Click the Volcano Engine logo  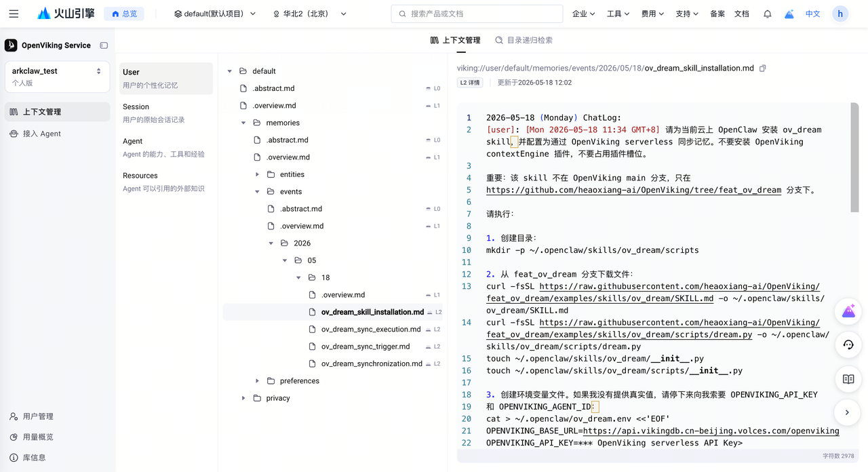coord(66,14)
